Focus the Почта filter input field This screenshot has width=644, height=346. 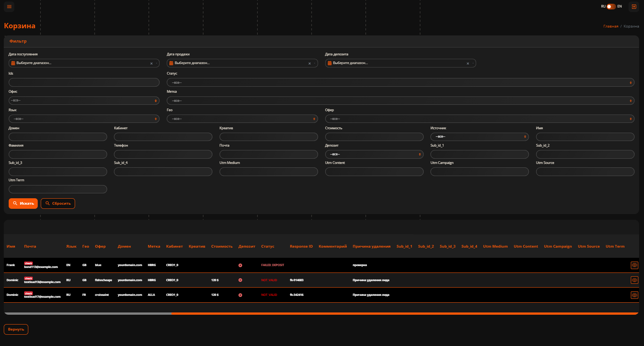(x=269, y=154)
